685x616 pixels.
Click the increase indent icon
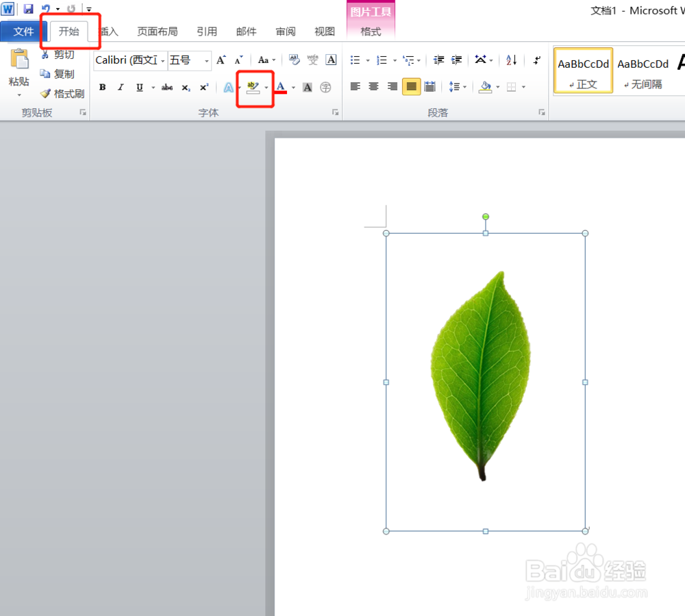[x=456, y=60]
